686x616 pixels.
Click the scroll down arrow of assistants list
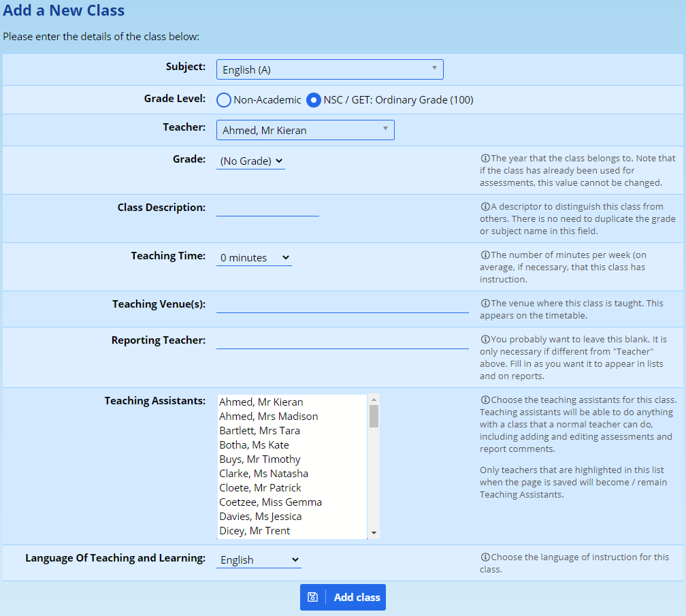pos(374,533)
